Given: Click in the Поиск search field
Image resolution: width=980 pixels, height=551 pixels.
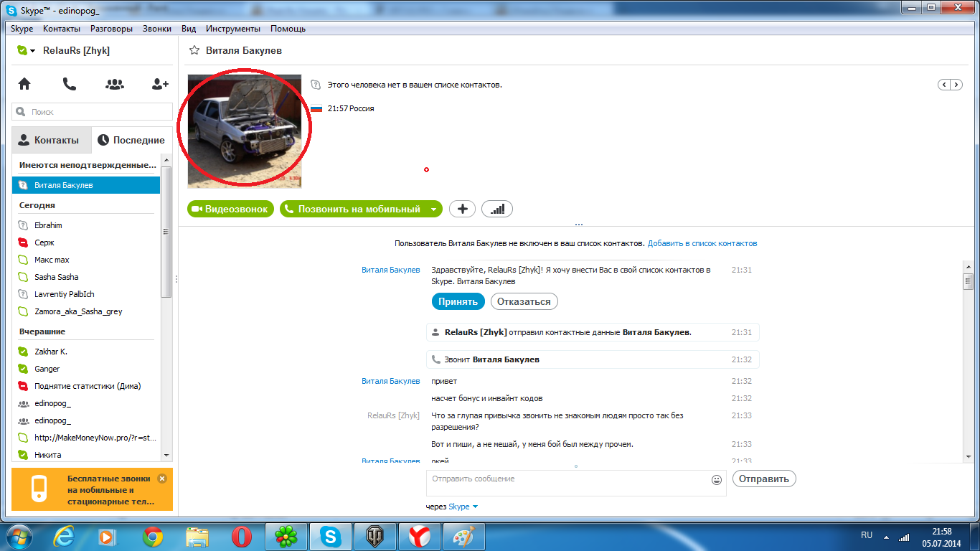Looking at the screenshot, I should (x=93, y=112).
